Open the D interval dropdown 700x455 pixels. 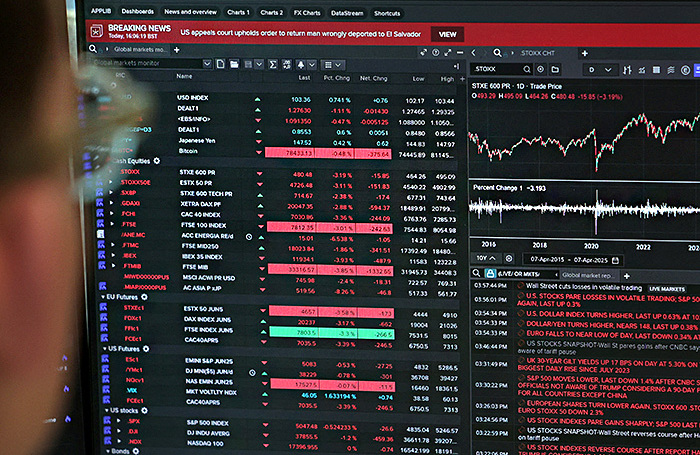coord(599,70)
